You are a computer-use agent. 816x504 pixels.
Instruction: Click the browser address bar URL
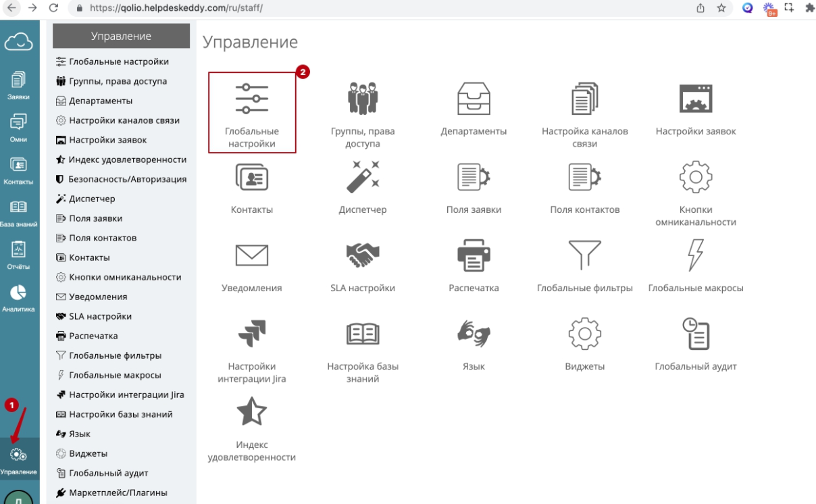pos(176,8)
